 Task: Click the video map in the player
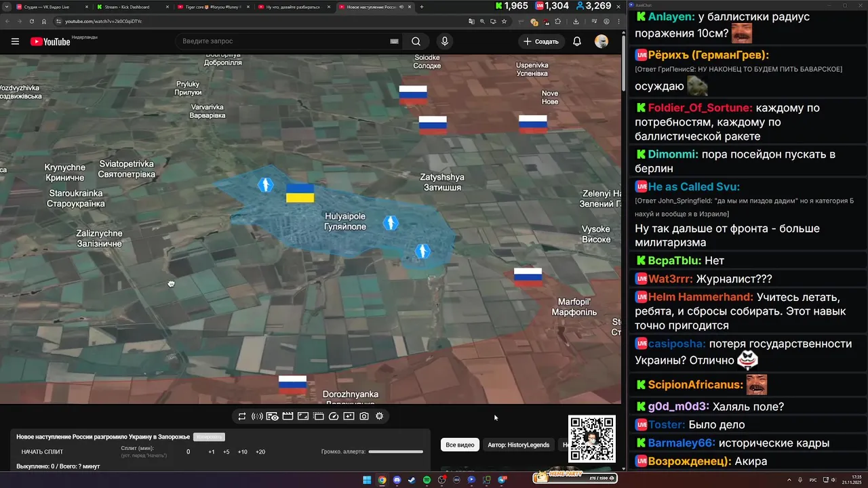311,229
